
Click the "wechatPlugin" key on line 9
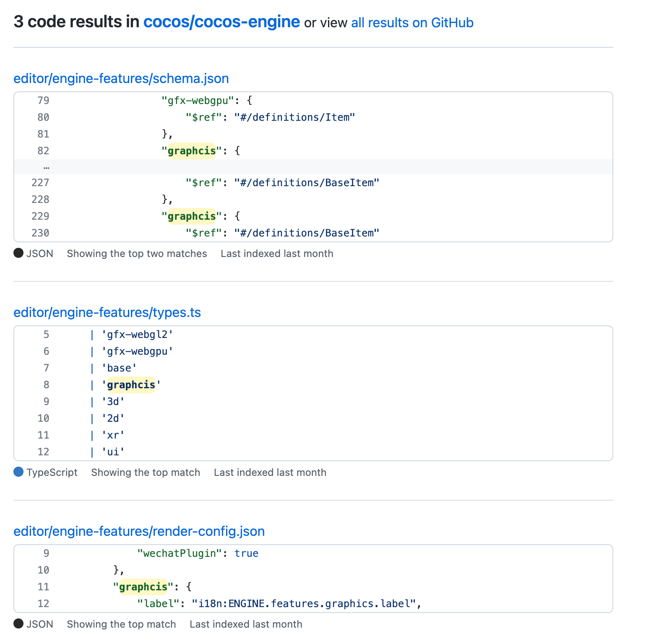(180, 553)
